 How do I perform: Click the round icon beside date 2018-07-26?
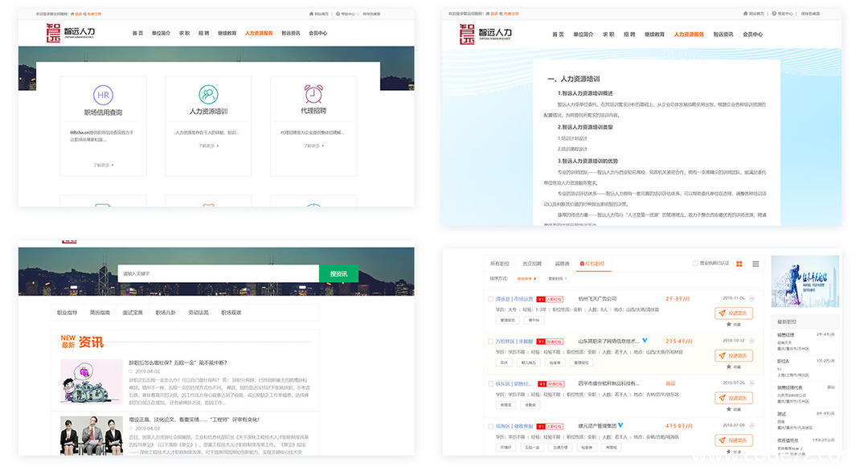[x=751, y=383]
